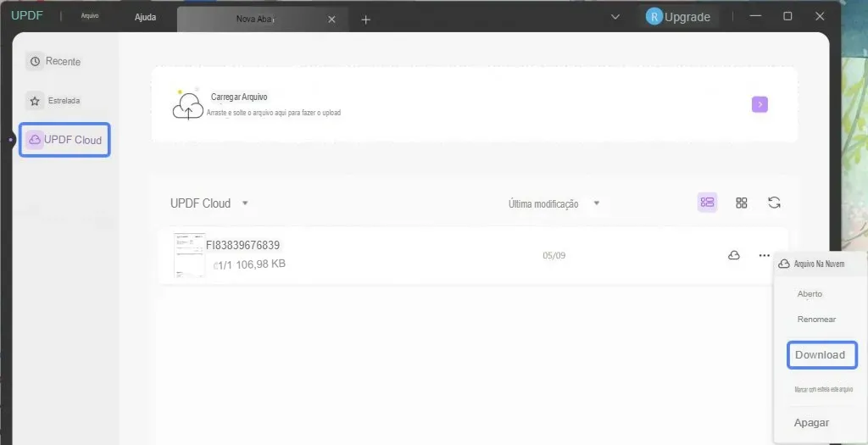Click the cloud upload icon for Carregar Arquivo
Viewport: 868px width, 445px height.
(x=187, y=105)
